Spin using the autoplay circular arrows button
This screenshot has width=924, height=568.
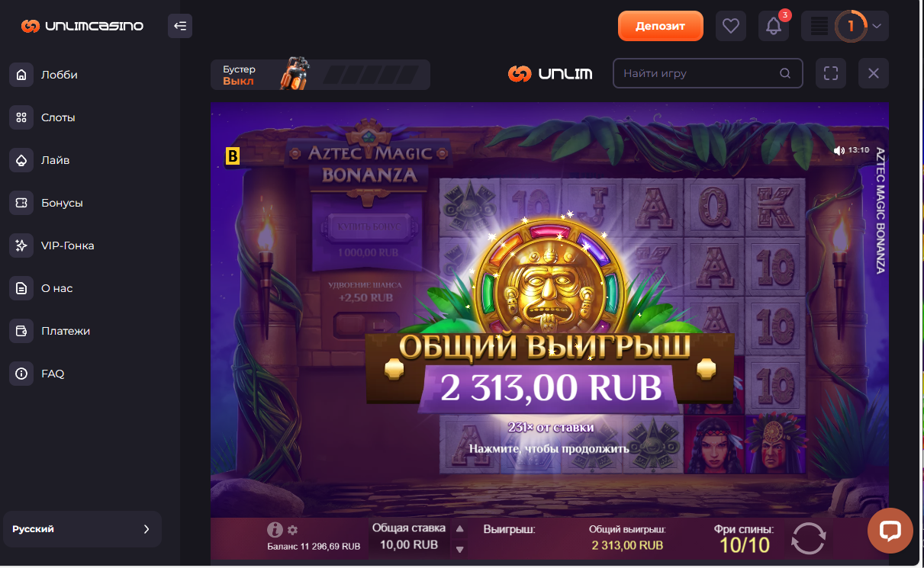pyautogui.click(x=807, y=538)
